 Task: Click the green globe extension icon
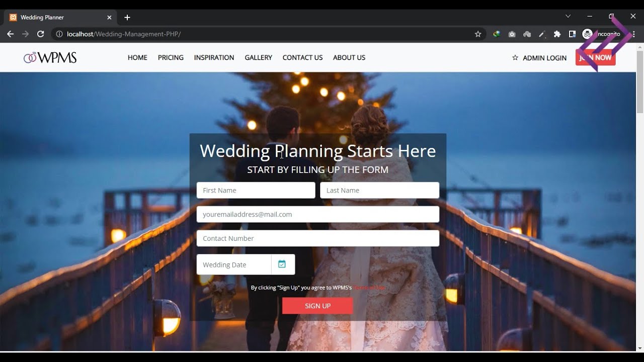click(497, 34)
